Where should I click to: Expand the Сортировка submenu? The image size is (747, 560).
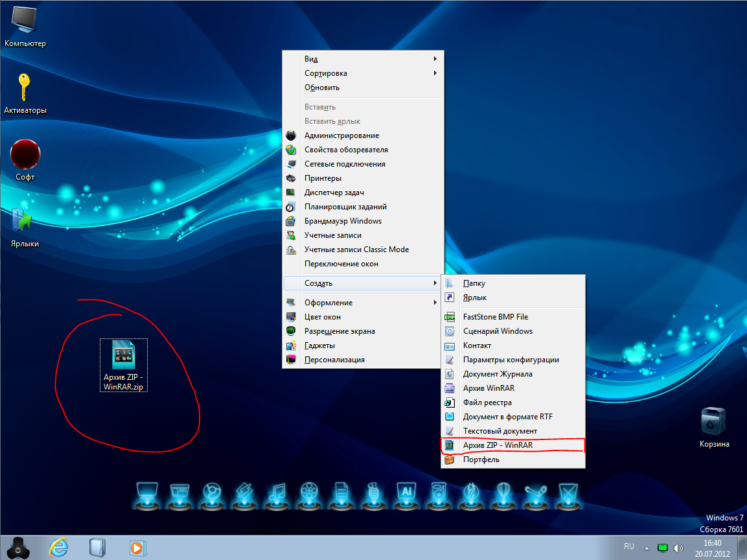tap(363, 73)
